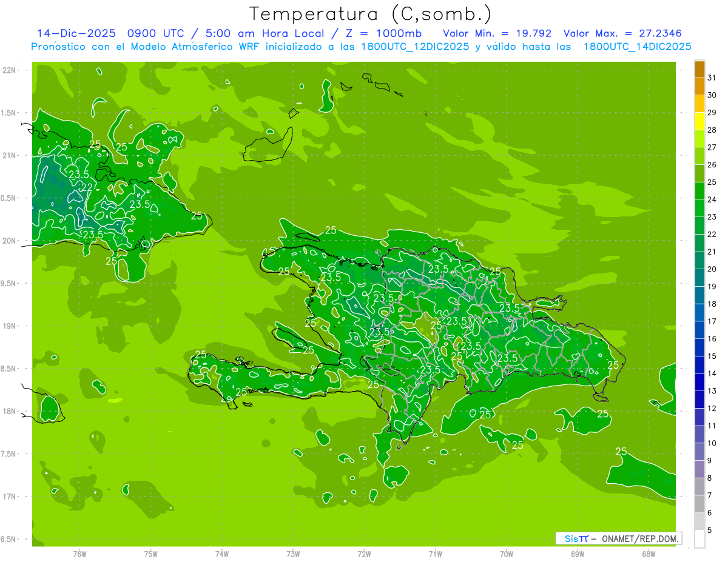Viewport: 728px width, 562px height.
Task: Click the colorbar value label '14'
Action: tap(712, 373)
